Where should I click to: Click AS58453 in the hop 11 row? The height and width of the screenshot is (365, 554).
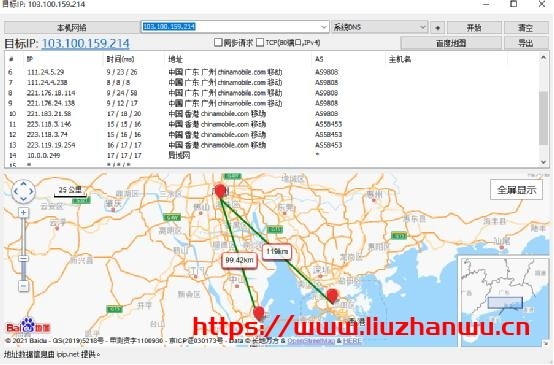pos(329,124)
